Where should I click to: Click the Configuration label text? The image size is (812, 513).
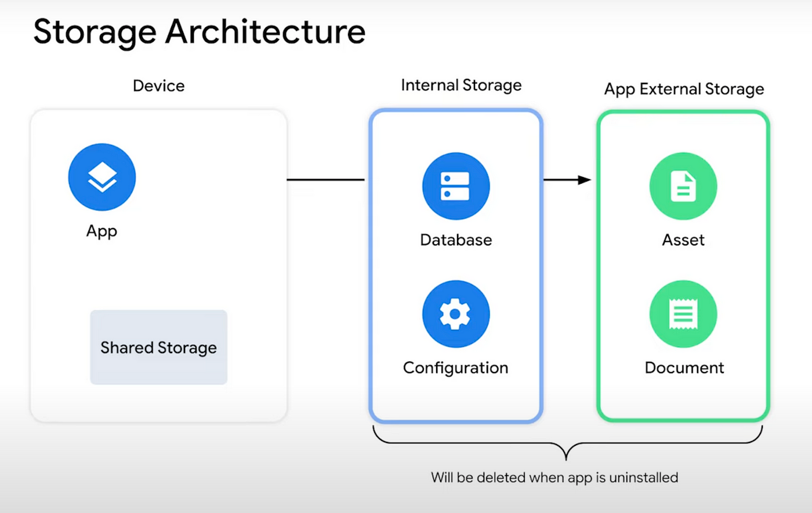455,368
